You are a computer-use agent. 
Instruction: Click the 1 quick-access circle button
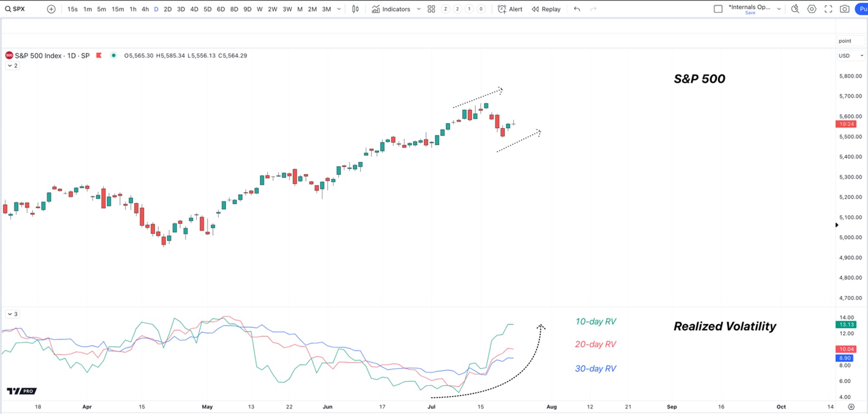469,9
